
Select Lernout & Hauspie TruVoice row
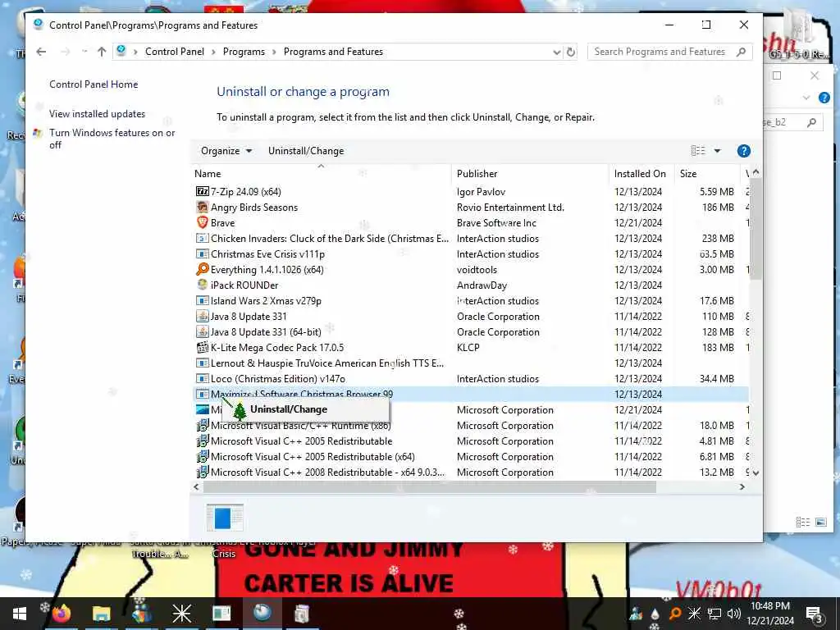tap(470, 363)
